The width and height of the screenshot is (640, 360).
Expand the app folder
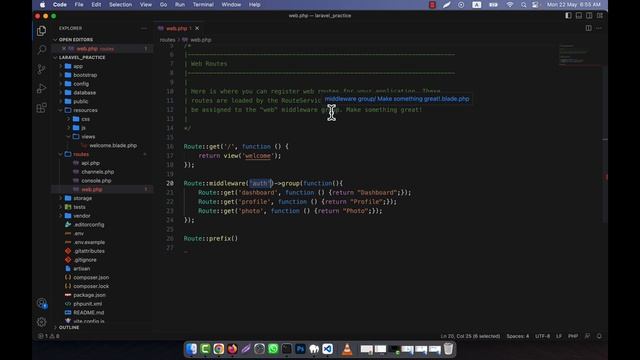coord(78,66)
